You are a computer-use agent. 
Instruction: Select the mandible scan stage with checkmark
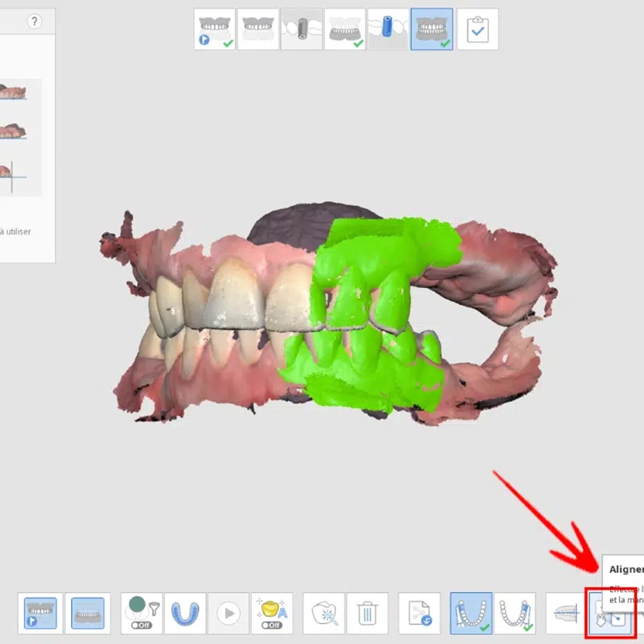(x=345, y=29)
